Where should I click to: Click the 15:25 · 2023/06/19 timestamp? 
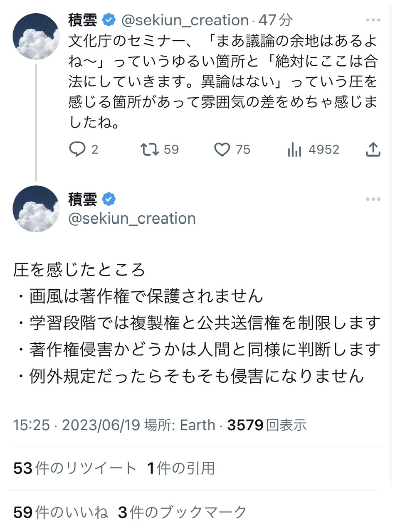click(77, 425)
